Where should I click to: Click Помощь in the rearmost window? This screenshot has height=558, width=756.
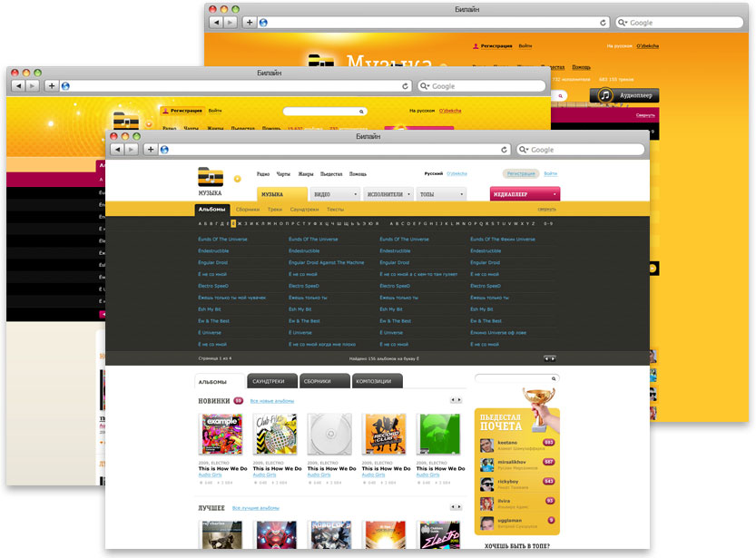tap(581, 67)
